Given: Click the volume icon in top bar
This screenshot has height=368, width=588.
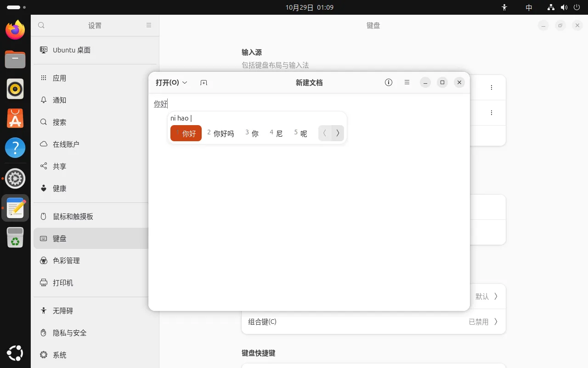Looking at the screenshot, I should tap(564, 7).
